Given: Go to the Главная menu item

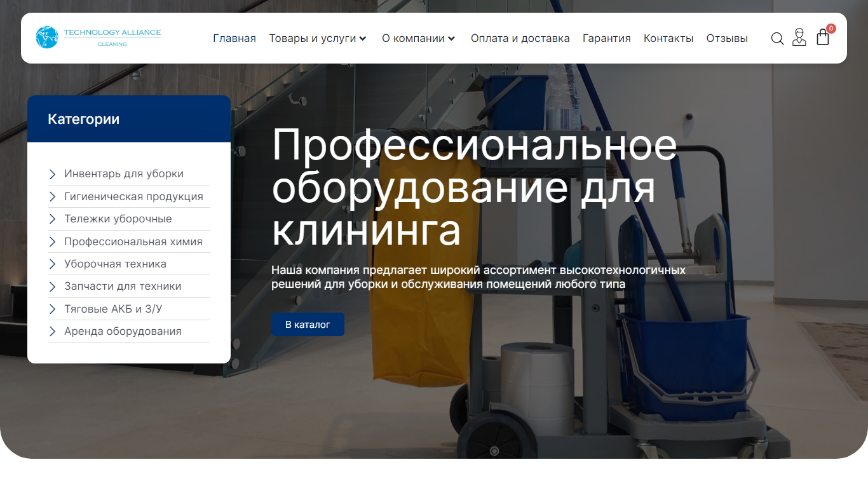Looking at the screenshot, I should point(234,38).
